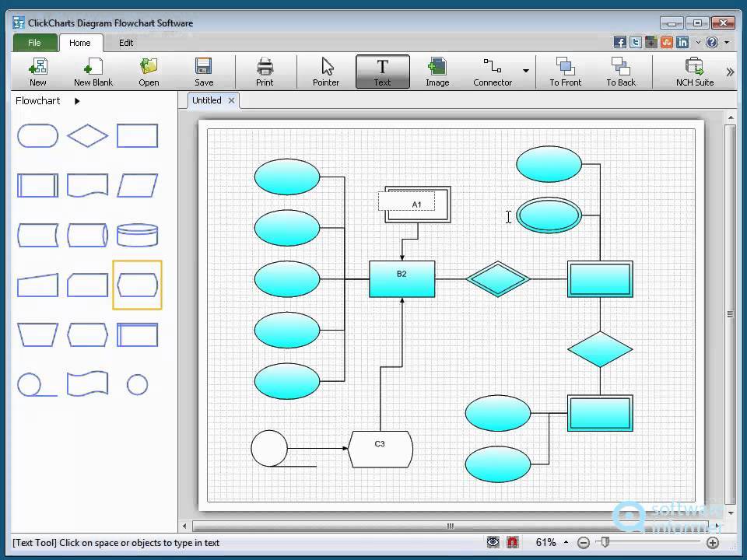Choose the Connector tool
747x560 pixels.
click(x=493, y=72)
